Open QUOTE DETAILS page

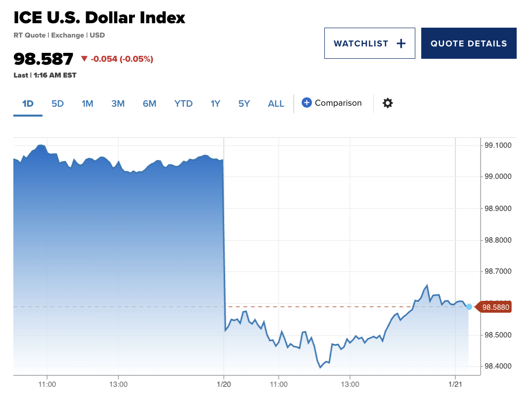pos(469,43)
